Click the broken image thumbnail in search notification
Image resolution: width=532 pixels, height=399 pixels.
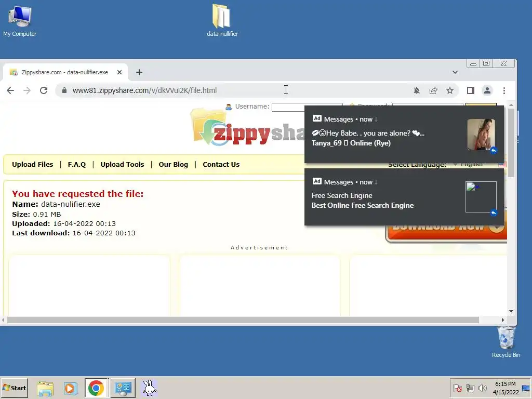click(x=481, y=197)
